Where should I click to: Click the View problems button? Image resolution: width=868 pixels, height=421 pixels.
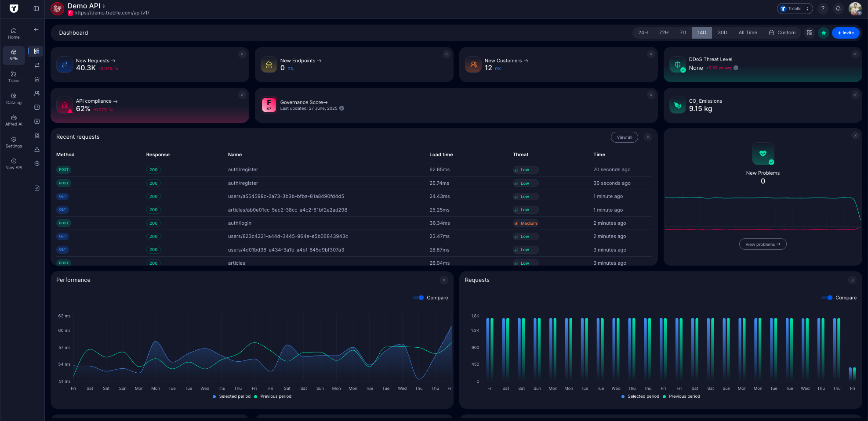[763, 245]
